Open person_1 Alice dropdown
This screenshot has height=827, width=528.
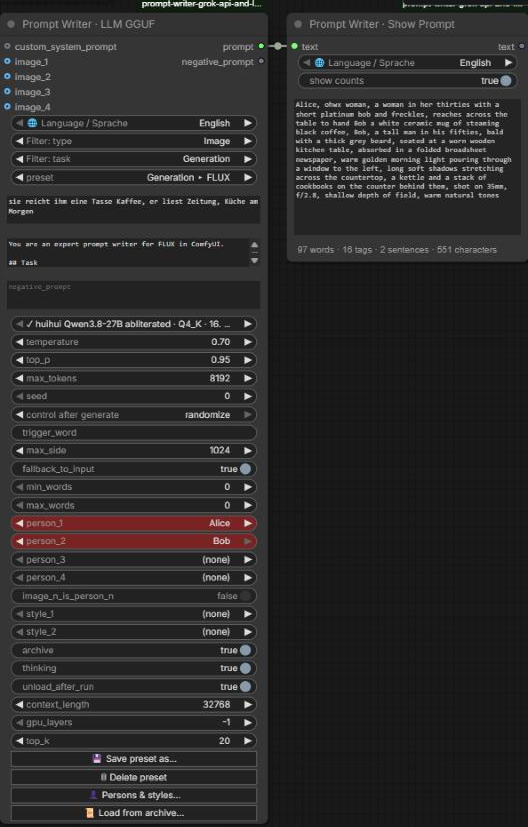(x=133, y=523)
